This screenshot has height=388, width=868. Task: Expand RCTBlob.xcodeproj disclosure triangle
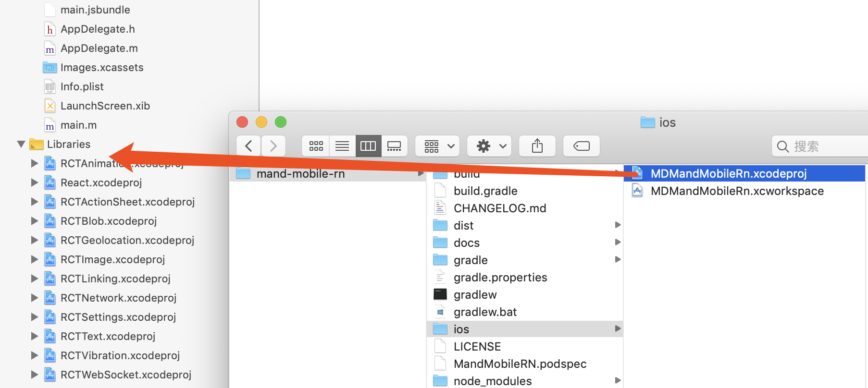35,221
